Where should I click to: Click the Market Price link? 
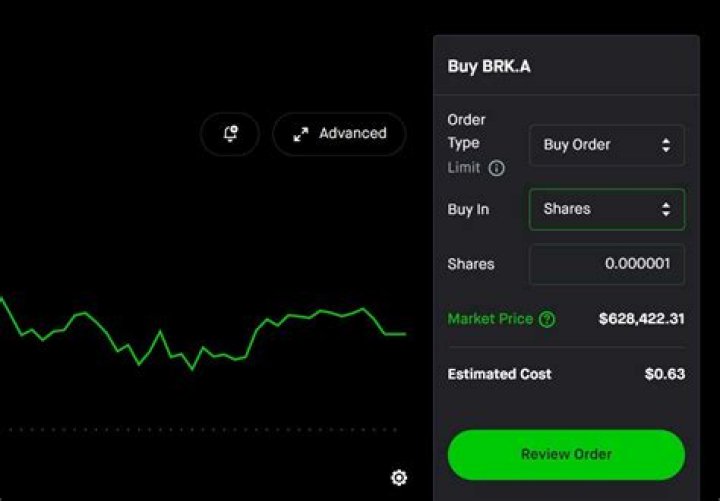[x=490, y=319]
